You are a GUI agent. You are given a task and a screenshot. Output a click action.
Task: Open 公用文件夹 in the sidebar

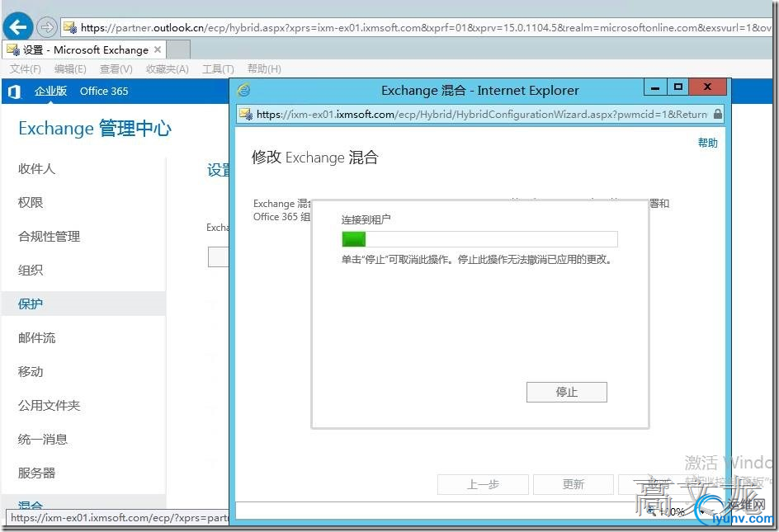pos(49,405)
